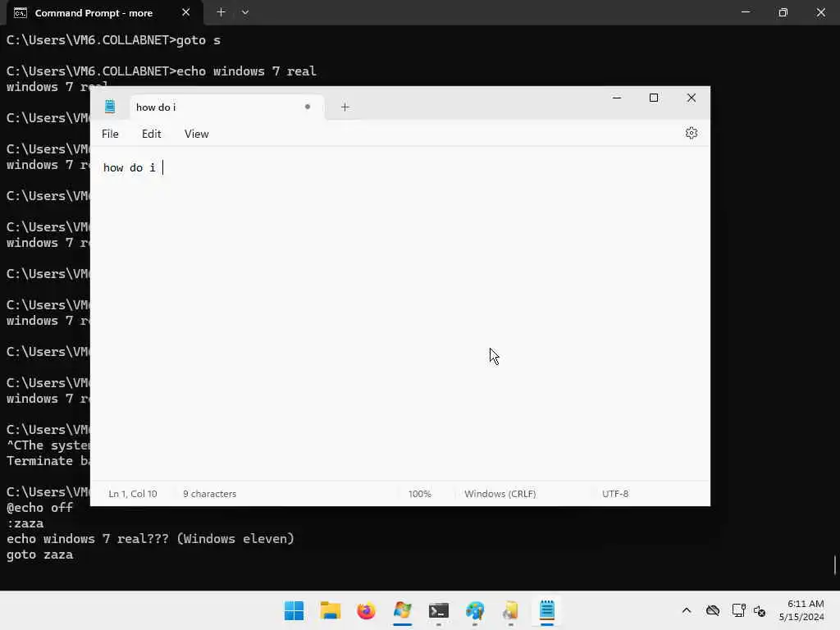Open the Windows flag app in the taskbar
840x630 pixels.
point(402,610)
